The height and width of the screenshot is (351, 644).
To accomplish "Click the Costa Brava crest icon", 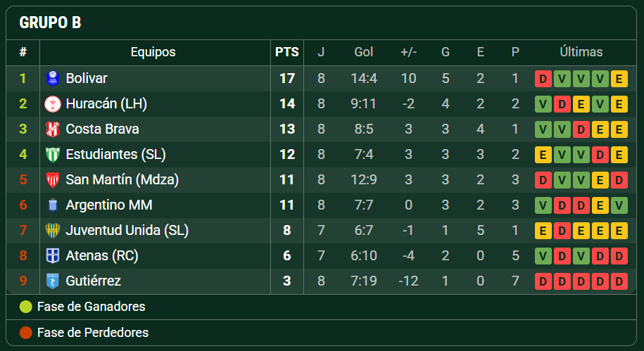I will (53, 129).
